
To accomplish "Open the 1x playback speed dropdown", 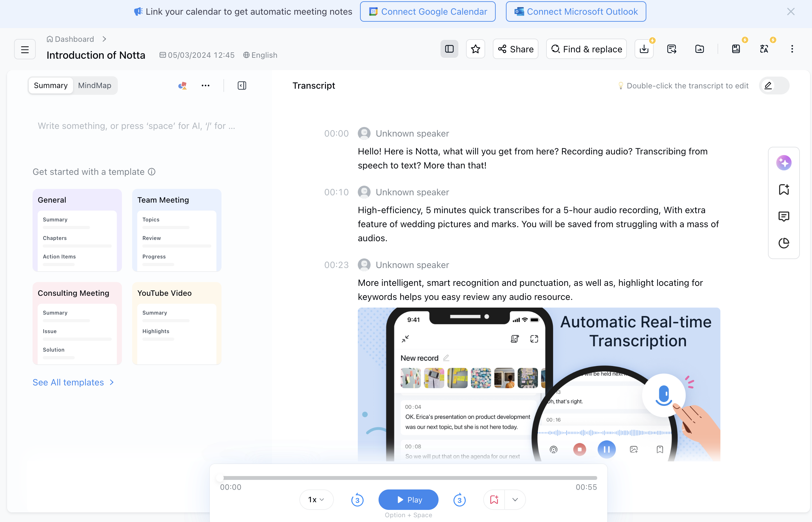I will click(316, 500).
